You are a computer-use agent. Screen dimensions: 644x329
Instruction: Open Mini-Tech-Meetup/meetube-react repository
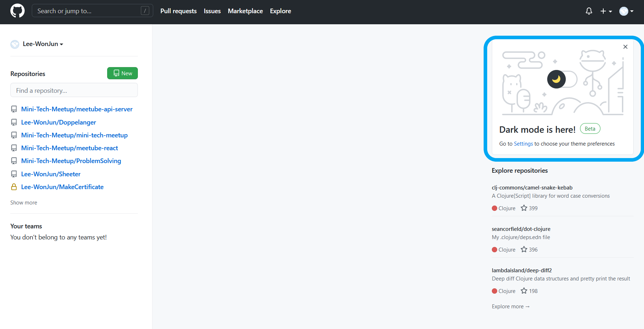point(69,148)
